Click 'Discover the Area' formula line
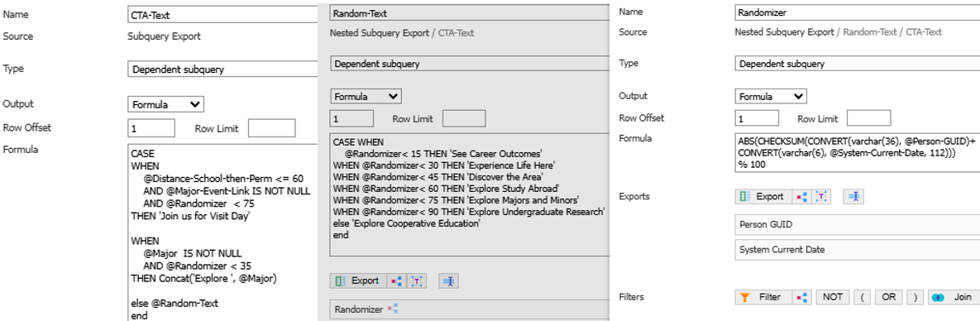This screenshot has width=980, height=321. pyautogui.click(x=438, y=177)
